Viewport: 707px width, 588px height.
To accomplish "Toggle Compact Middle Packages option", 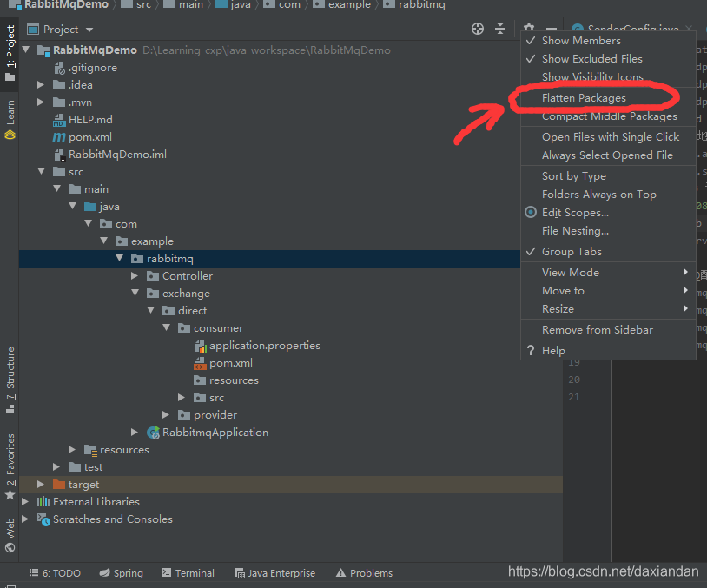I will click(608, 116).
